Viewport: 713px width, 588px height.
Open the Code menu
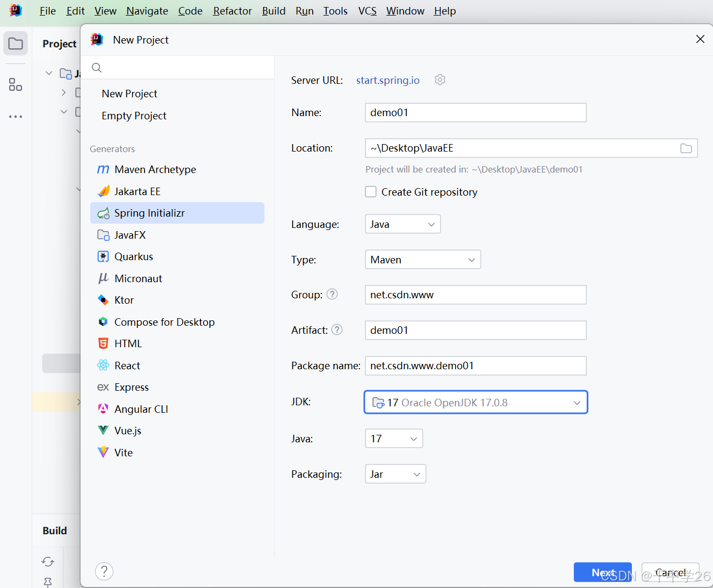[x=190, y=11]
